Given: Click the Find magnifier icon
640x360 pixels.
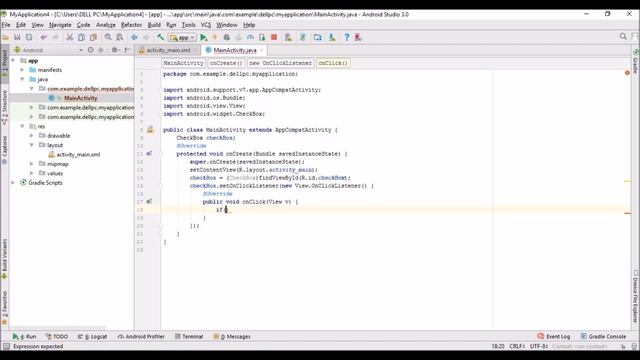Looking at the screenshot, I should coord(108,38).
